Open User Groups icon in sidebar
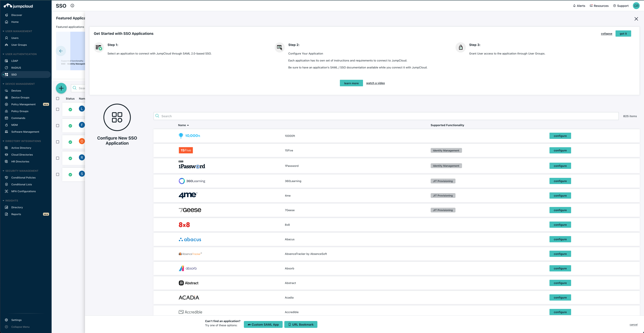The height and width of the screenshot is (333, 644). tap(7, 45)
